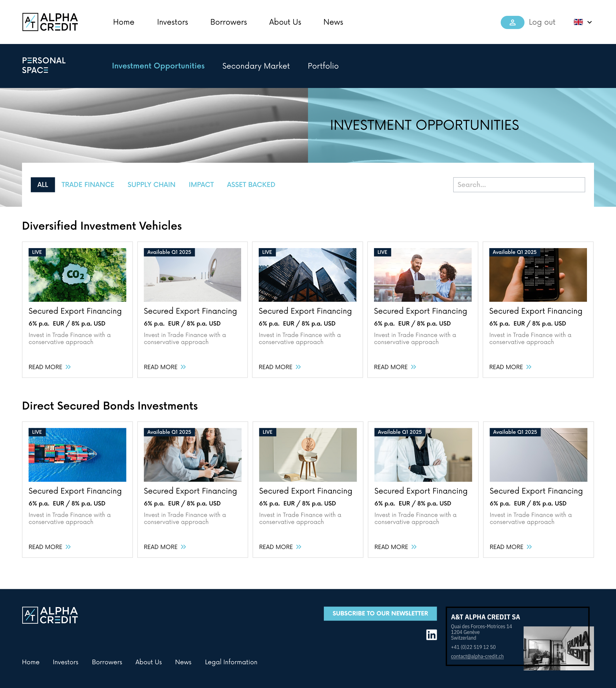Open the LinkedIn icon in footer
This screenshot has height=688, width=616.
[431, 635]
